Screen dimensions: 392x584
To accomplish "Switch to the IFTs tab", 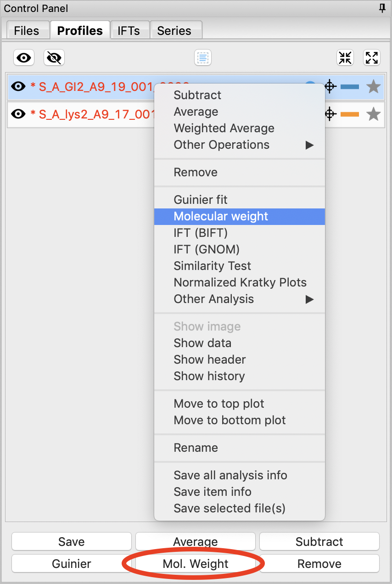I will [x=129, y=31].
